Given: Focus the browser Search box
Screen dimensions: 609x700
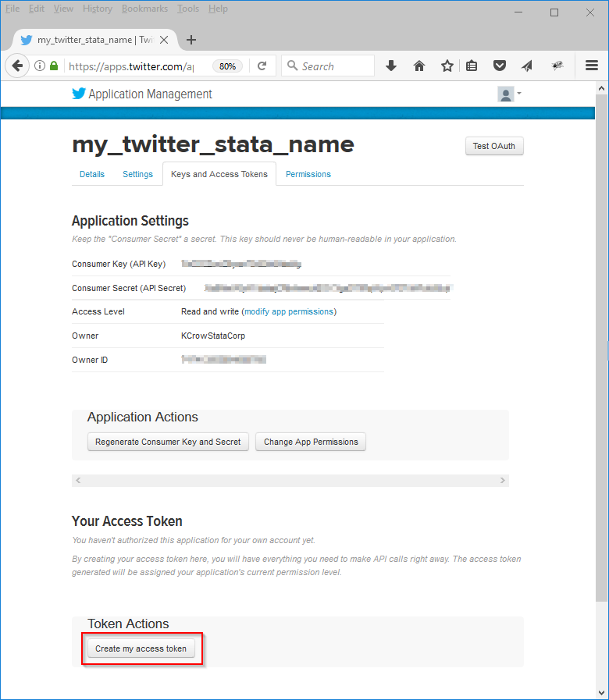Looking at the screenshot, I should click(328, 66).
